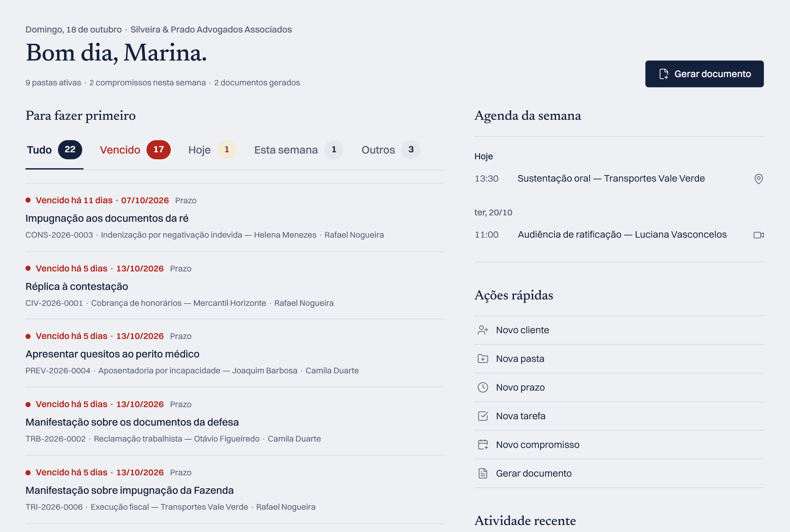
Task: Click the Novo compromisso quick action
Action: [x=619, y=444]
